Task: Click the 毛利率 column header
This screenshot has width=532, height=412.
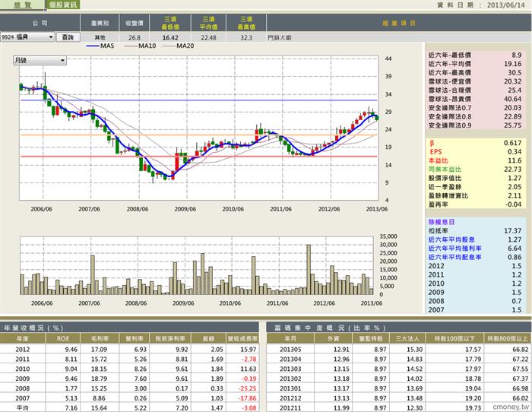Action: [100, 338]
